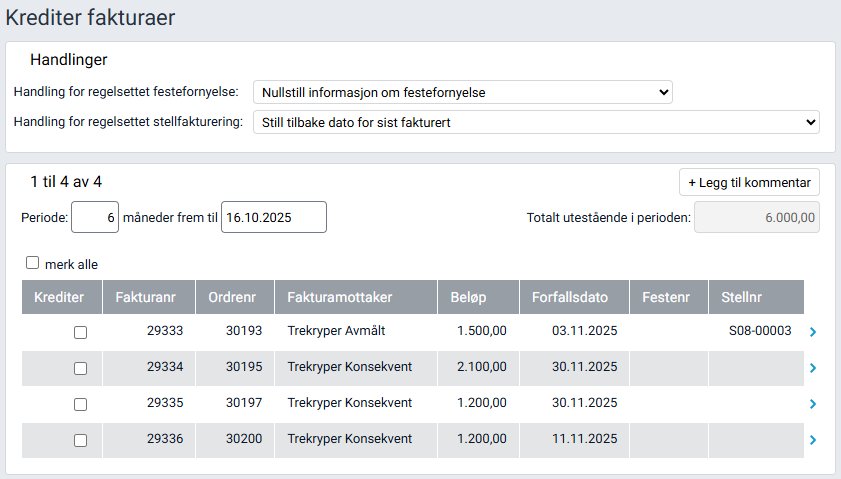Tick the 'merk alle' checkbox

pyautogui.click(x=33, y=263)
